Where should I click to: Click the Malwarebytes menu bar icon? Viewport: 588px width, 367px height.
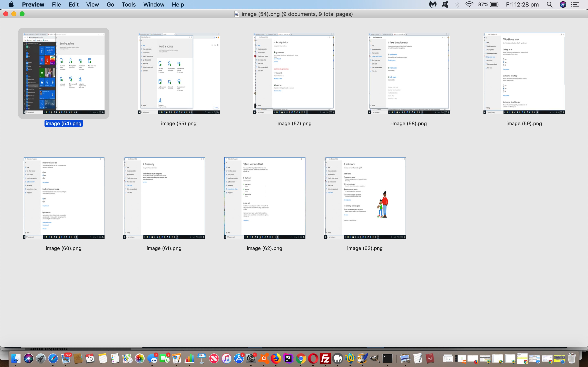pyautogui.click(x=432, y=5)
